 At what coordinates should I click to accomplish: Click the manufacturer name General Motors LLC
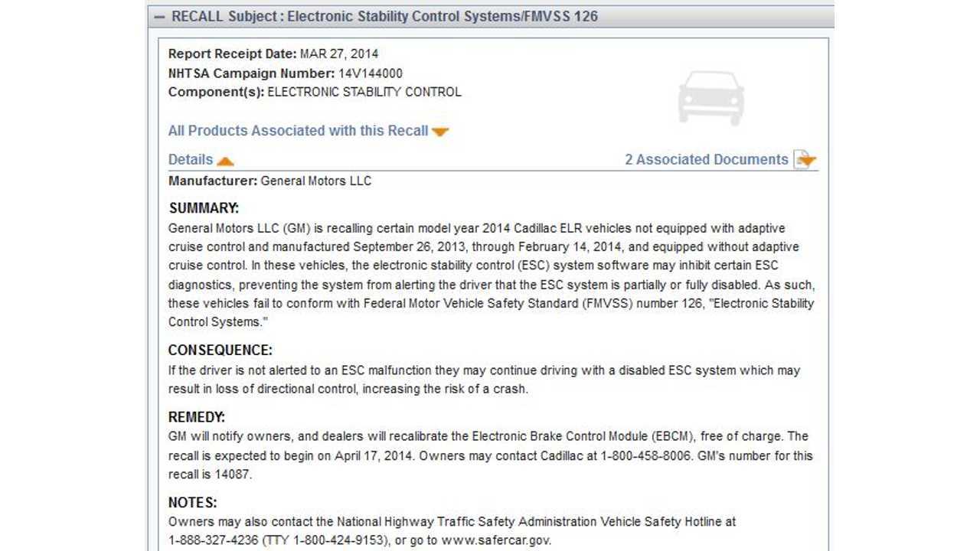(x=316, y=181)
